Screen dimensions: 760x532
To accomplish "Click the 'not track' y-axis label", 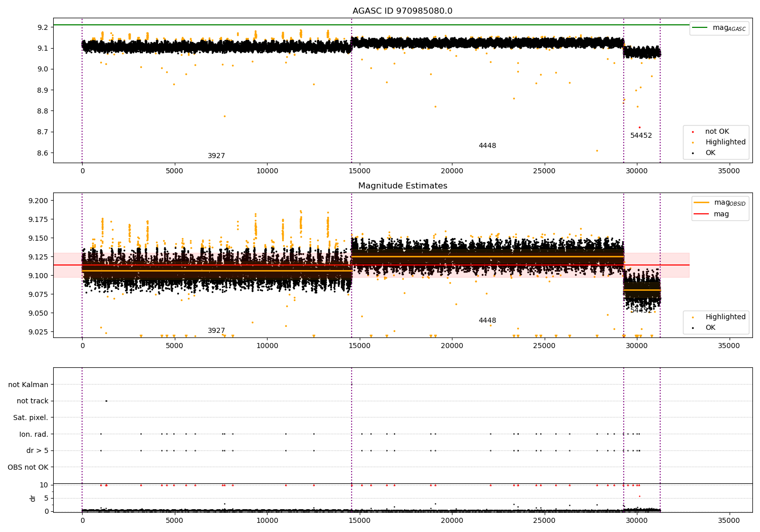I will [32, 401].
